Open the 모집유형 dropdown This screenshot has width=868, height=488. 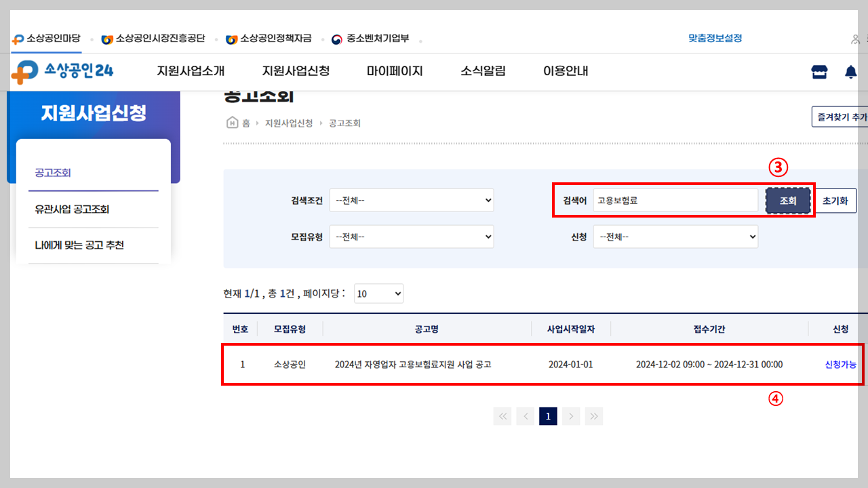(412, 237)
